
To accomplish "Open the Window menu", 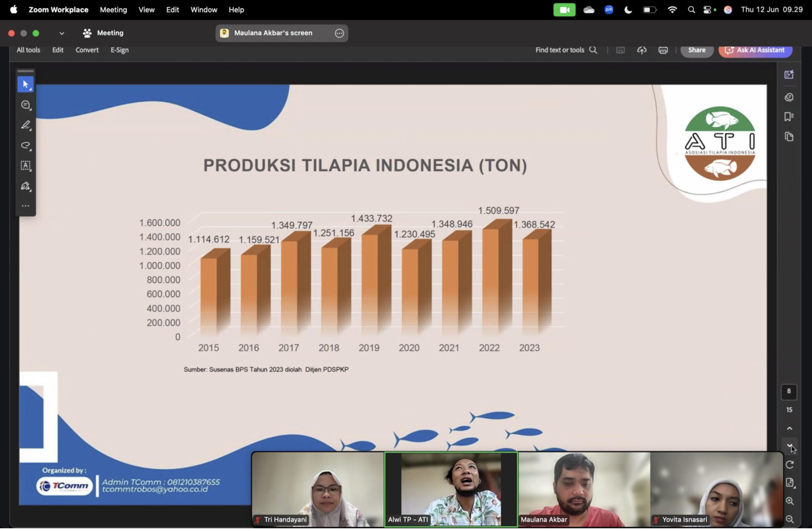I will (x=204, y=10).
